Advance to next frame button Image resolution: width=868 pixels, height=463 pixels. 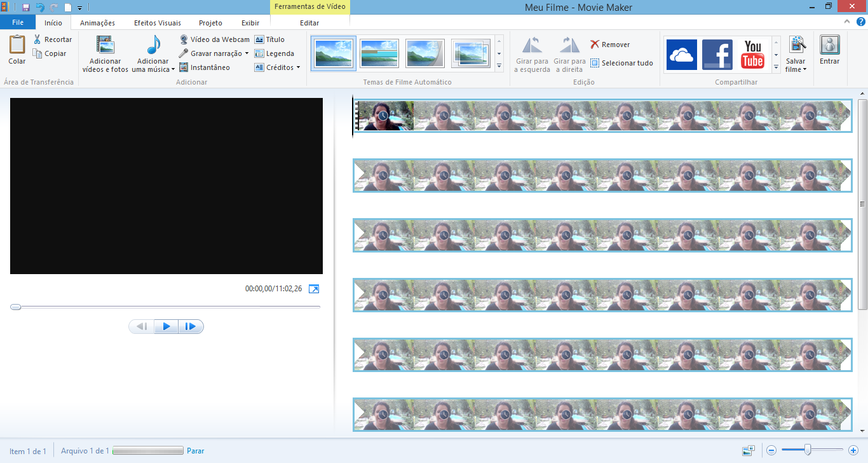click(191, 326)
